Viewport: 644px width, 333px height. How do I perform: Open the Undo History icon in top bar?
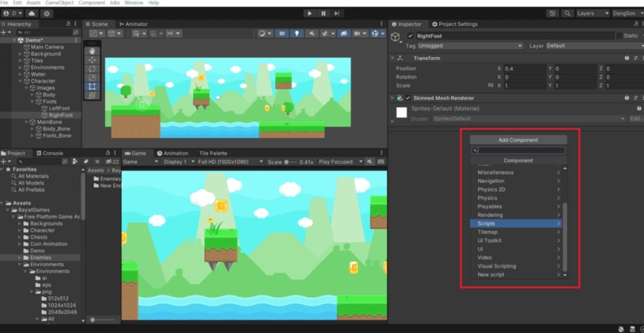553,13
